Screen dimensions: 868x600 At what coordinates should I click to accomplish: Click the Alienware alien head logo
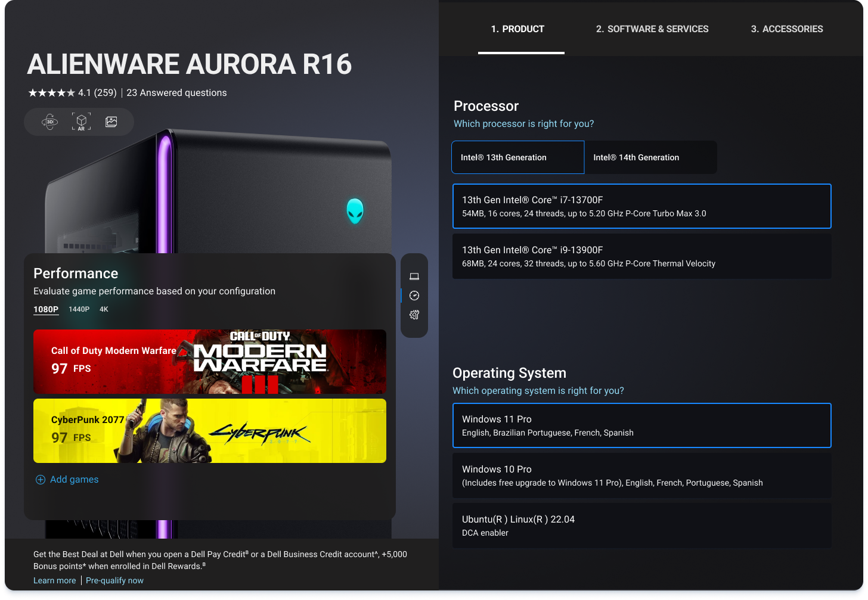click(x=355, y=211)
